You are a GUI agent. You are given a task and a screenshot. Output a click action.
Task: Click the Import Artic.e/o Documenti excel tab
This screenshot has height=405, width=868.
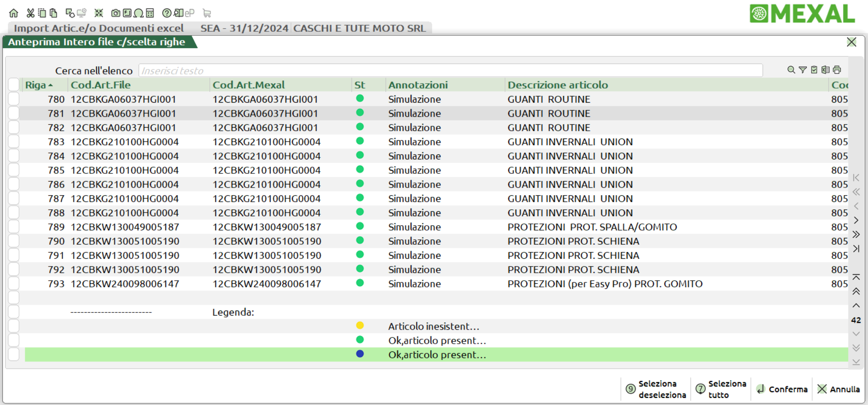tap(99, 28)
